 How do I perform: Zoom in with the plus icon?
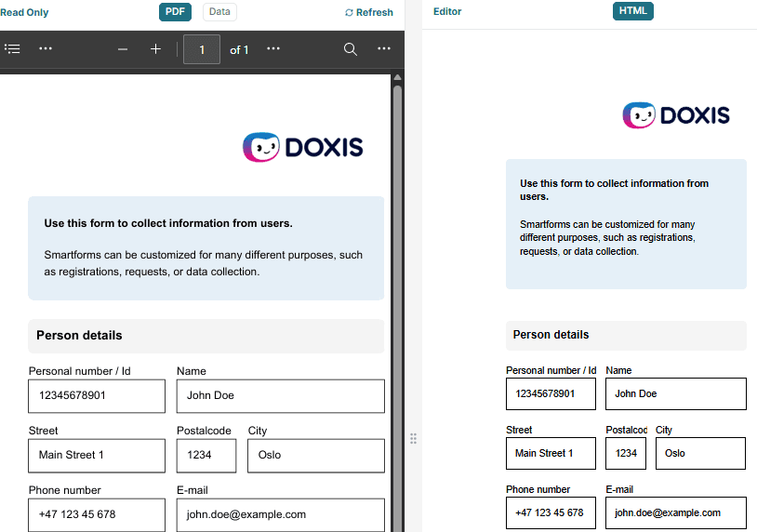click(x=155, y=48)
